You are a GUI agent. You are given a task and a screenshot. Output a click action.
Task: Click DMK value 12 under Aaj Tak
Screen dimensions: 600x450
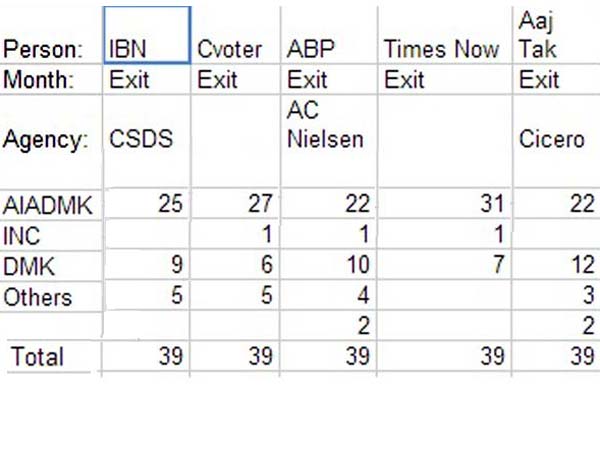click(x=555, y=267)
